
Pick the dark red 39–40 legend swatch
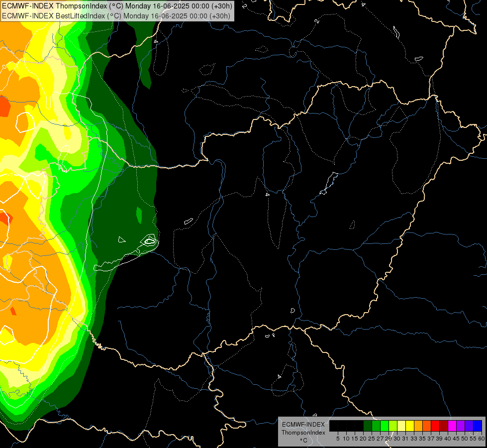click(x=444, y=426)
